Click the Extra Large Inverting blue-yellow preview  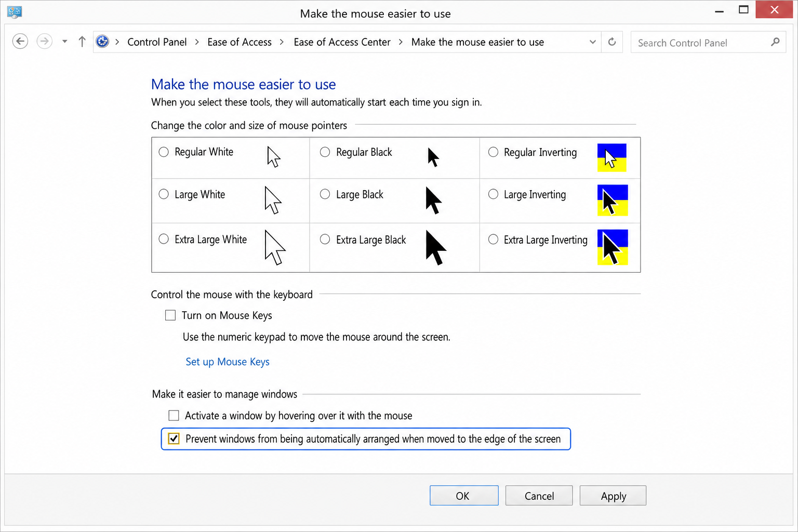[613, 247]
